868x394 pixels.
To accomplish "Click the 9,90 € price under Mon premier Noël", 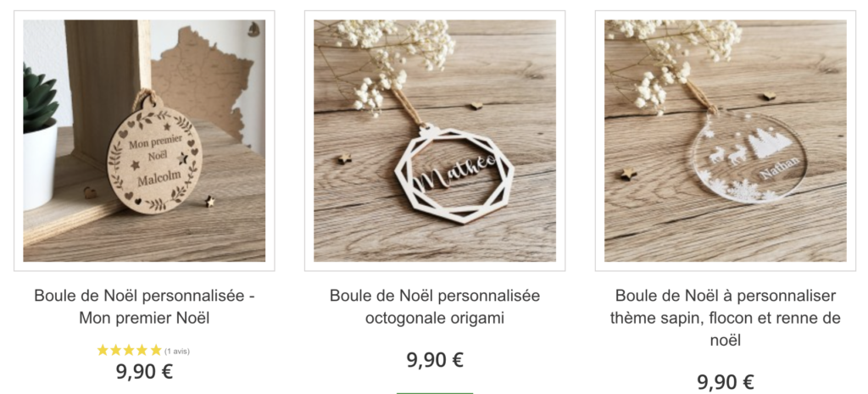I will click(144, 371).
